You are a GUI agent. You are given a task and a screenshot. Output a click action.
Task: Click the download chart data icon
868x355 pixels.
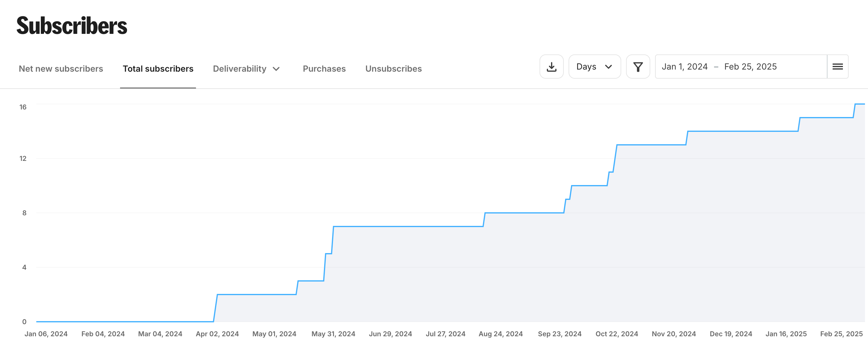coord(551,67)
